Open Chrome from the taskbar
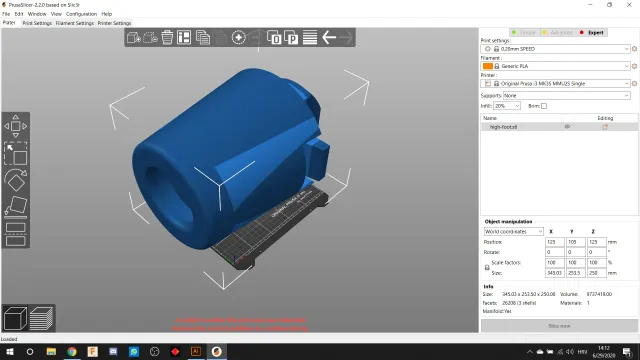Image resolution: width=640 pixels, height=360 pixels. (72, 351)
